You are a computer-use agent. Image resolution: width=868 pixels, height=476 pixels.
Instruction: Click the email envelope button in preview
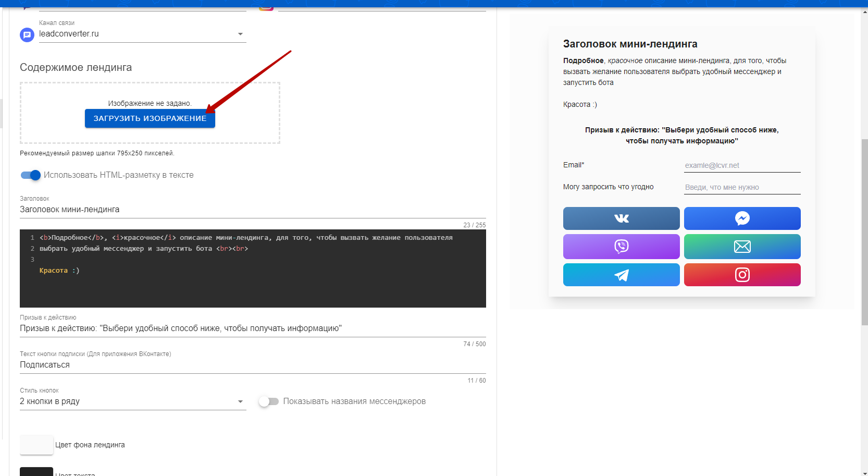[x=742, y=247]
